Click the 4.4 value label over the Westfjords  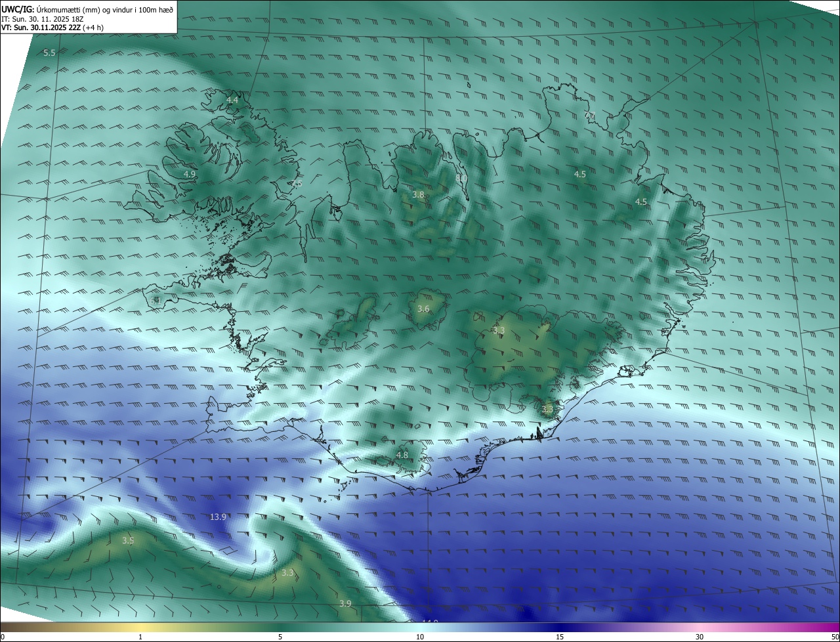(232, 100)
